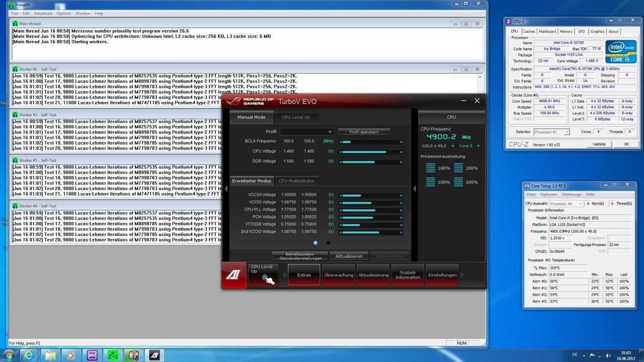
Task: Go to previous AI Suite menu entries
Action: pos(284,275)
